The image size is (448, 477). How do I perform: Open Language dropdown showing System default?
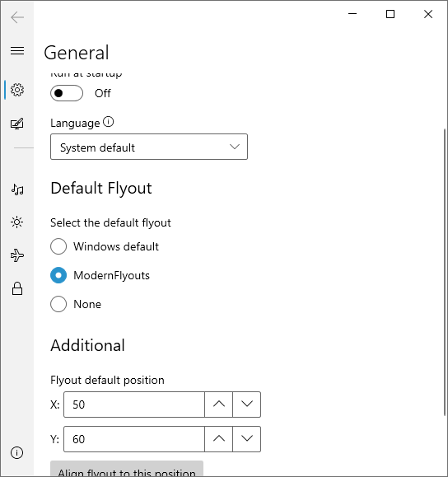click(149, 147)
